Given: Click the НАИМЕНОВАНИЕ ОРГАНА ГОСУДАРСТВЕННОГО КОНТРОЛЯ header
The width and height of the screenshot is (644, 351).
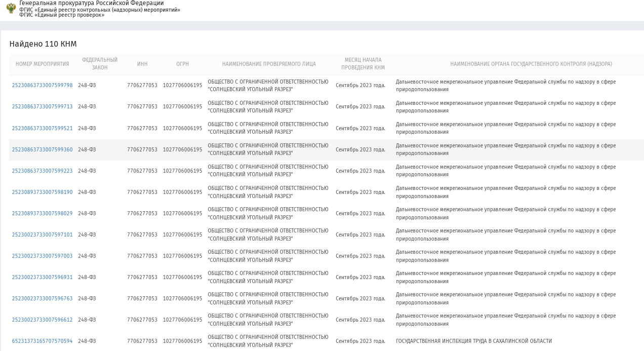Looking at the screenshot, I should tap(531, 64).
